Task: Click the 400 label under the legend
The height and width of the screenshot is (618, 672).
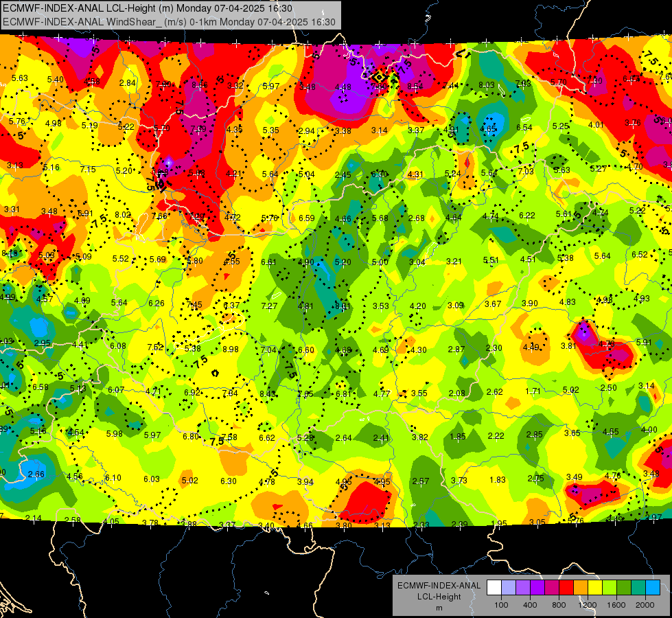Action: [530, 605]
